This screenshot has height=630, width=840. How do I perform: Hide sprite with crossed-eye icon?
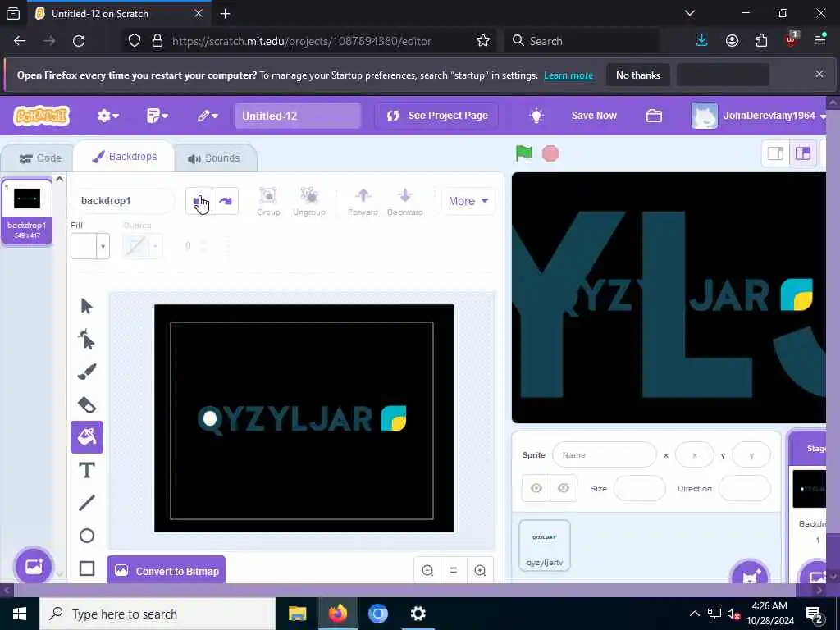tap(564, 488)
